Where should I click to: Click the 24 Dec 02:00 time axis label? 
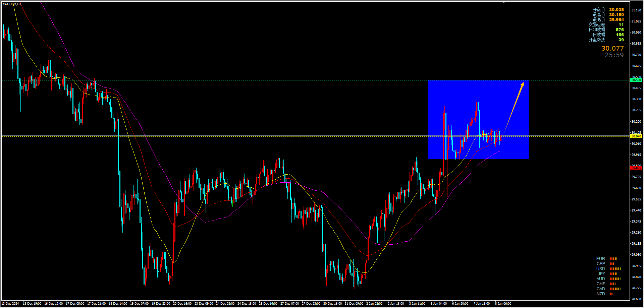coord(225,304)
